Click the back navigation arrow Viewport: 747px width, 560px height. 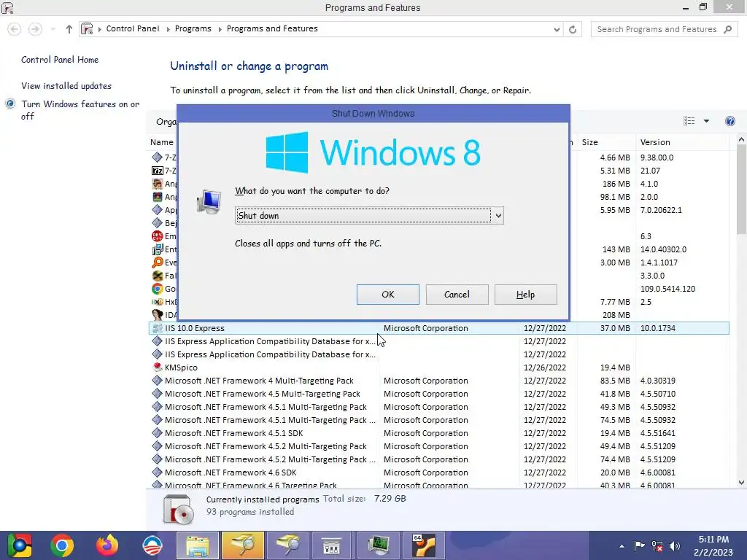click(15, 29)
